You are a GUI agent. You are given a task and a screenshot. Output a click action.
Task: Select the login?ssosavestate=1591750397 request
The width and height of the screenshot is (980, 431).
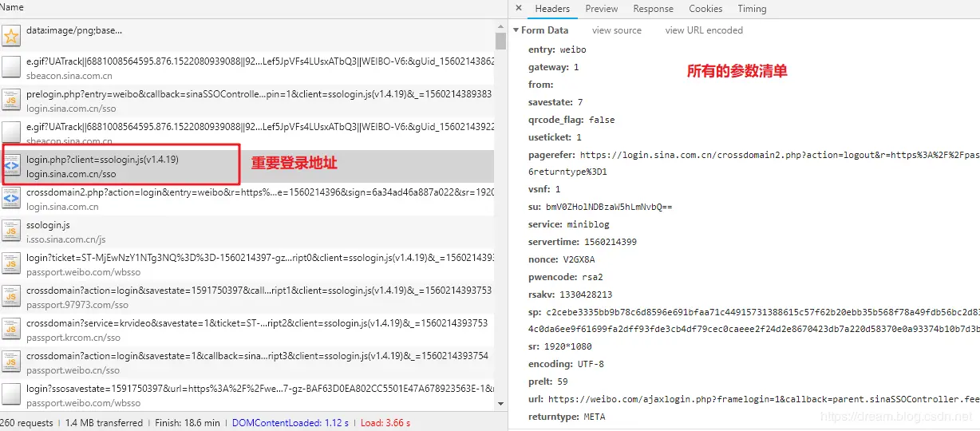pyautogui.click(x=247, y=395)
